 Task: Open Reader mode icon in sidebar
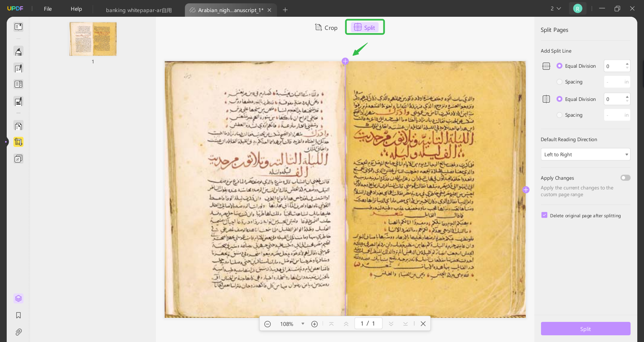18,26
